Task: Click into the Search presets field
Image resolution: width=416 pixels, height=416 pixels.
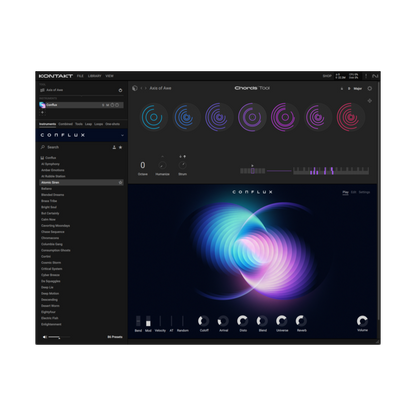Action: pos(77,147)
